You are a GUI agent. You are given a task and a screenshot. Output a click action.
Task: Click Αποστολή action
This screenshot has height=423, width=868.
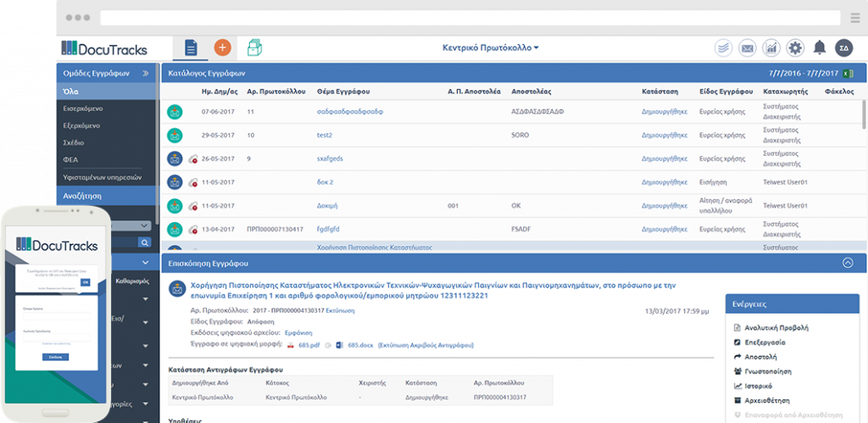coord(760,357)
